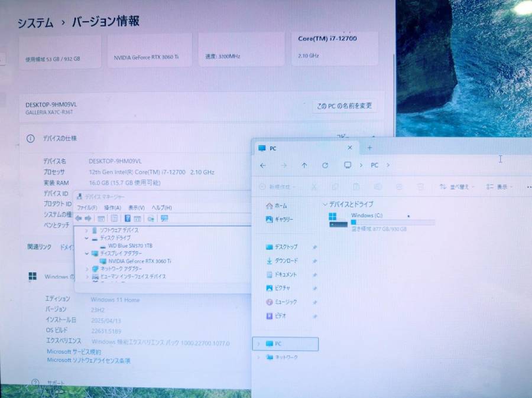Click the info icon beside デバイスの仕様

31,138
